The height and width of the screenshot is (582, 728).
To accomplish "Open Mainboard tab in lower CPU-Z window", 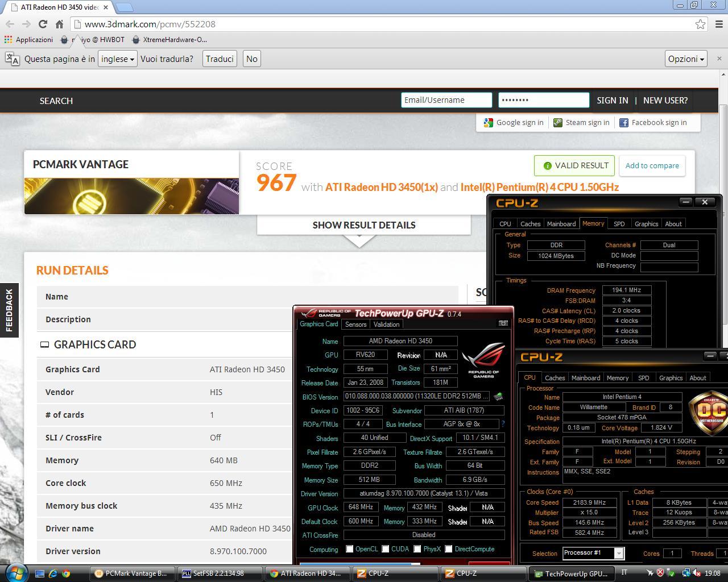I will point(586,378).
